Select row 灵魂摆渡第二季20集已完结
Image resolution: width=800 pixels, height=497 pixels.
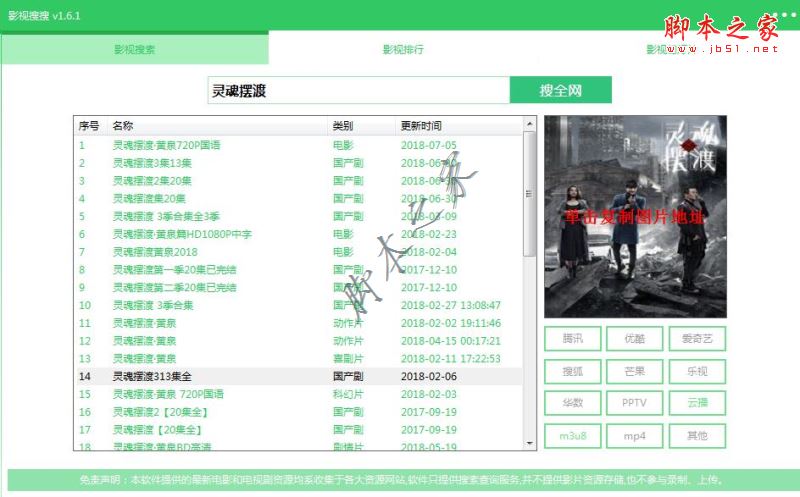click(x=298, y=287)
